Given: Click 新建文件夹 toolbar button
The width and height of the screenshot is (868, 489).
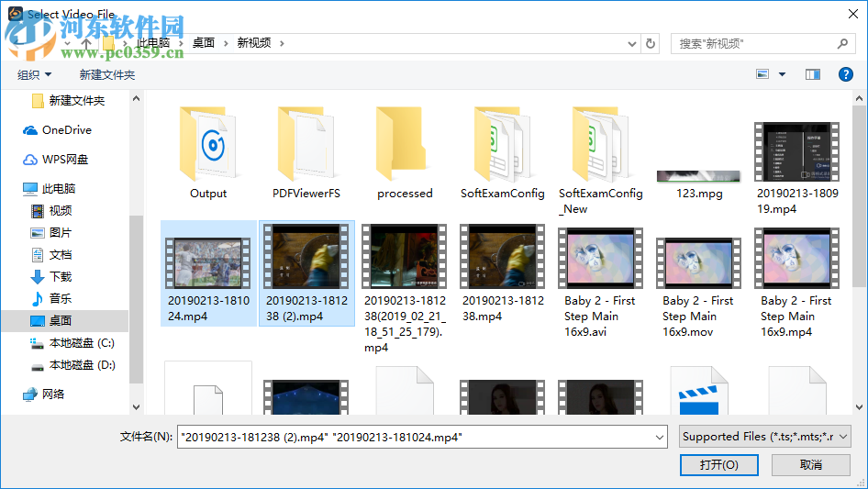Looking at the screenshot, I should click(106, 74).
